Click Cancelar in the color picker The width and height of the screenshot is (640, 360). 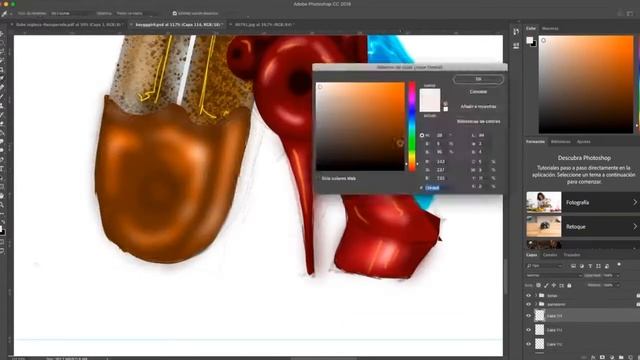tap(478, 92)
